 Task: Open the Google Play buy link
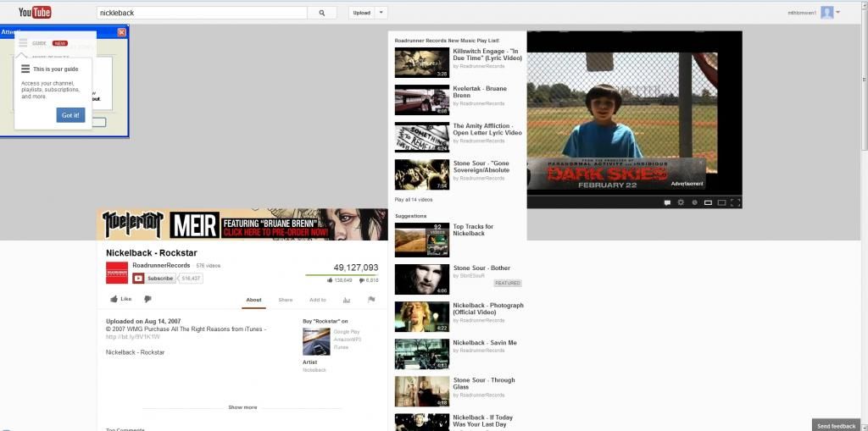346,331
